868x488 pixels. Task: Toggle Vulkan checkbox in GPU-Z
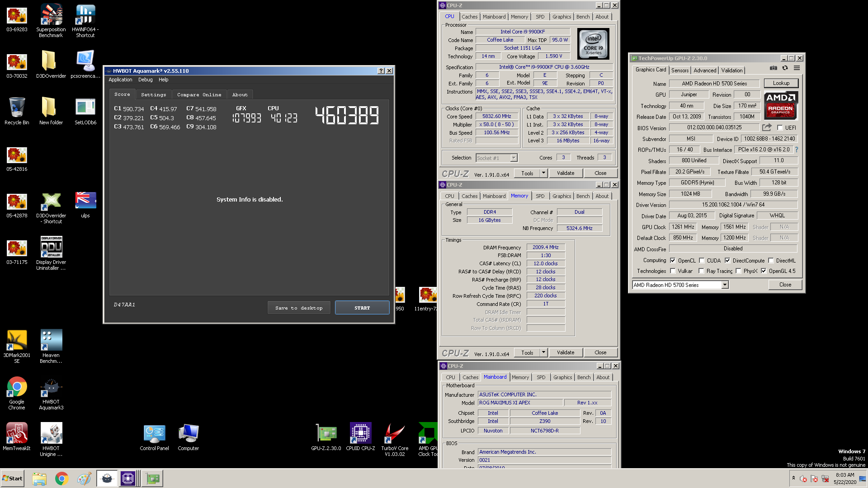673,271
